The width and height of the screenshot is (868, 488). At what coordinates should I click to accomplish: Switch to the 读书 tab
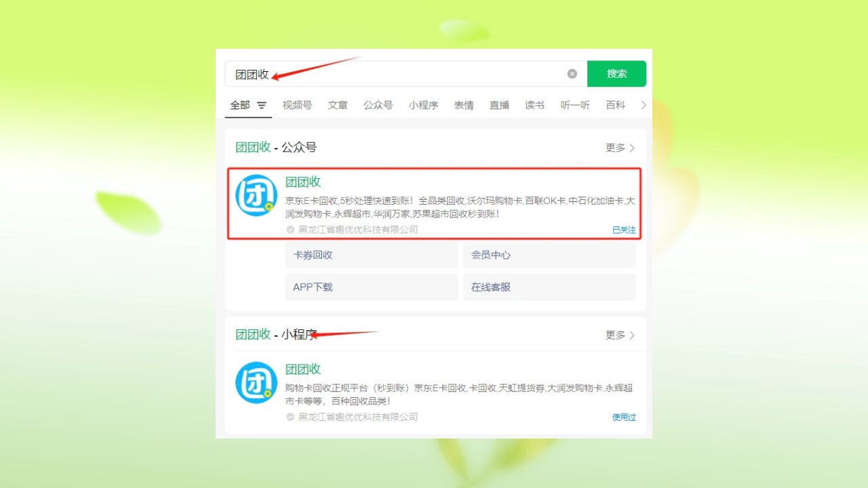(x=534, y=105)
